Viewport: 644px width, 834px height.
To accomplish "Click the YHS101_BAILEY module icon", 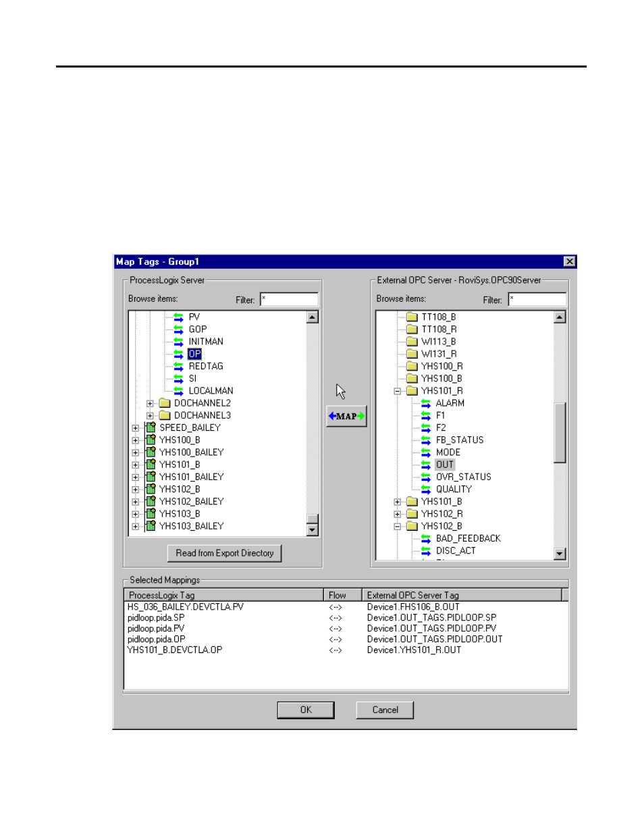I will click(151, 477).
